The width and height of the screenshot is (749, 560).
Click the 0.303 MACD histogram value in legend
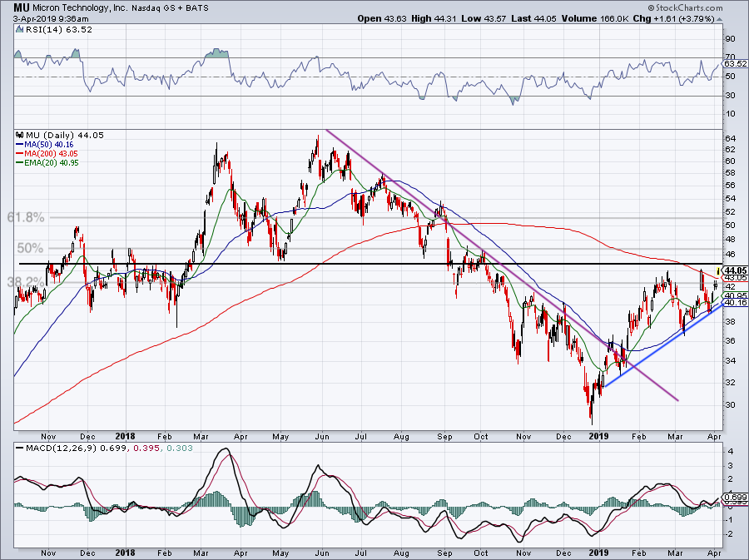pos(179,448)
